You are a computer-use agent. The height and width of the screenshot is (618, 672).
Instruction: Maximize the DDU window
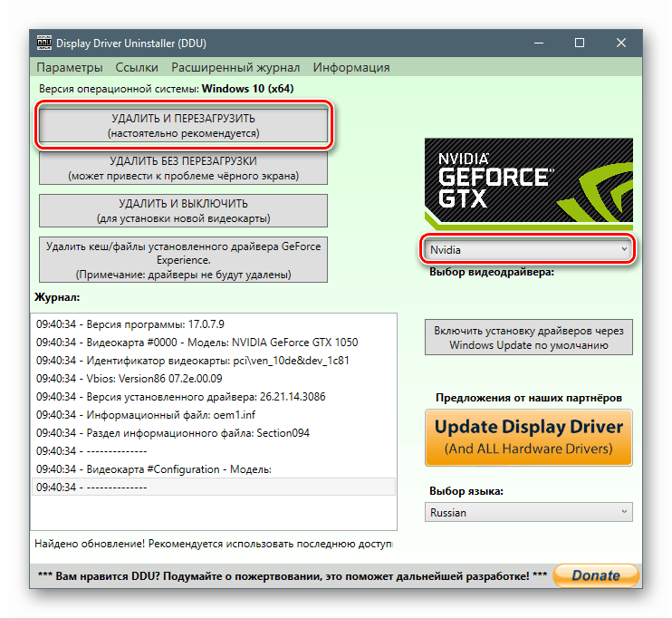[580, 43]
